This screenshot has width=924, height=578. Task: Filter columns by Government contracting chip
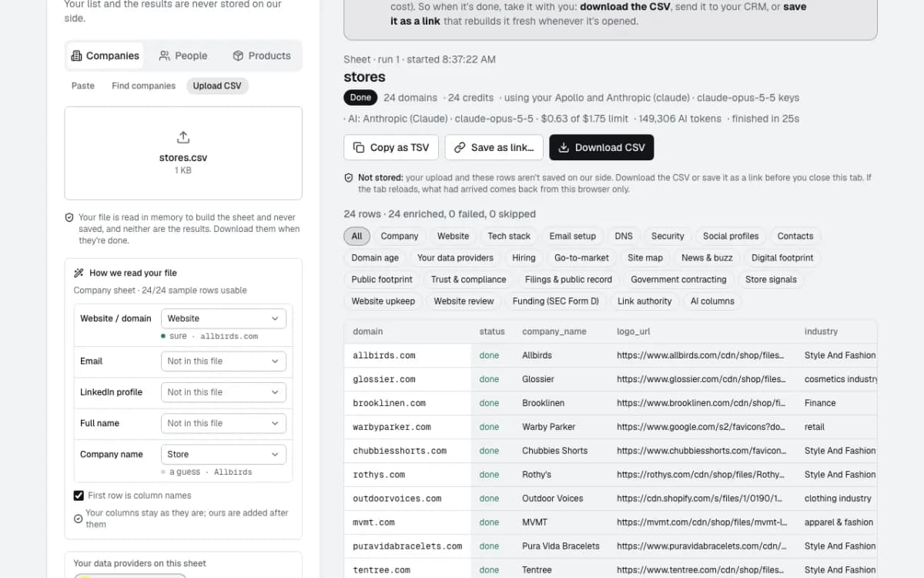[x=678, y=280]
